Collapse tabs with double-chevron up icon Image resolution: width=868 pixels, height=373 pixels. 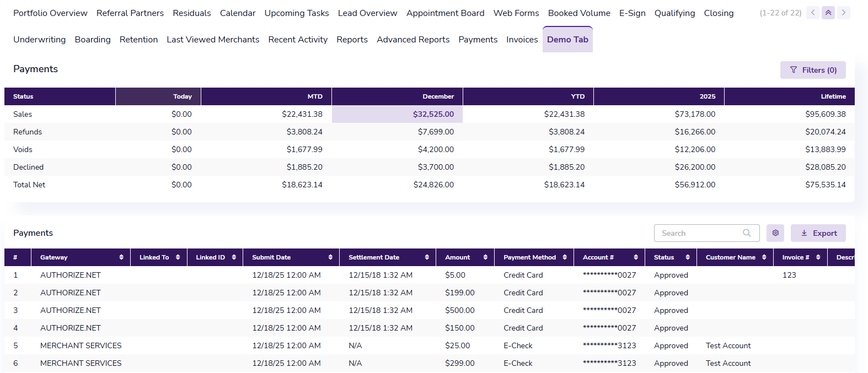point(828,13)
